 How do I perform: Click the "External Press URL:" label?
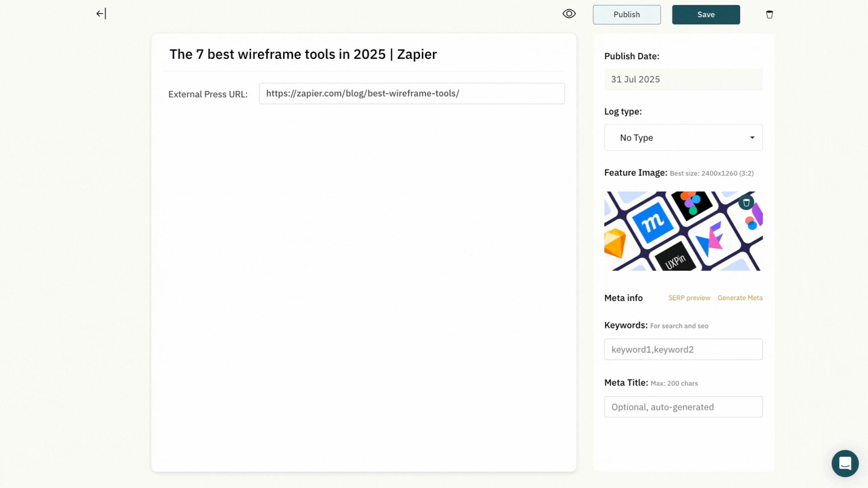point(208,94)
